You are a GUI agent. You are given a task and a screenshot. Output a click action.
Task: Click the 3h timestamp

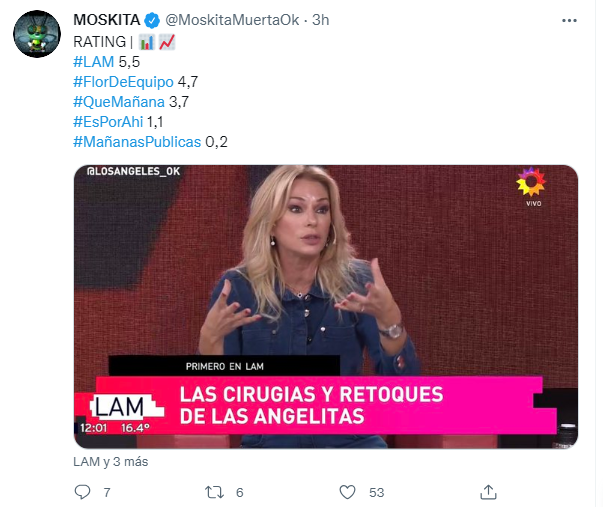(320, 20)
